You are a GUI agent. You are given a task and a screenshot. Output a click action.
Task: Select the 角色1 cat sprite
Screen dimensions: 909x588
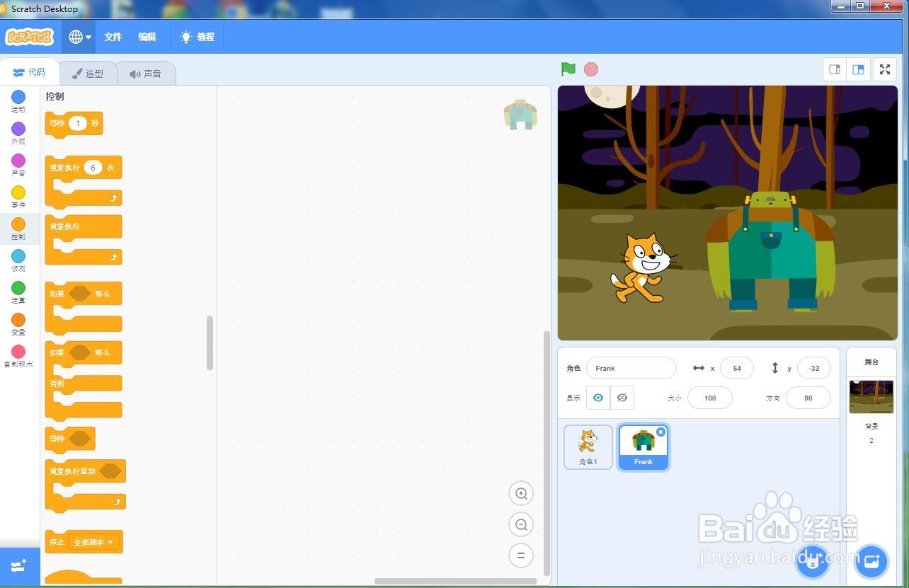(x=588, y=447)
